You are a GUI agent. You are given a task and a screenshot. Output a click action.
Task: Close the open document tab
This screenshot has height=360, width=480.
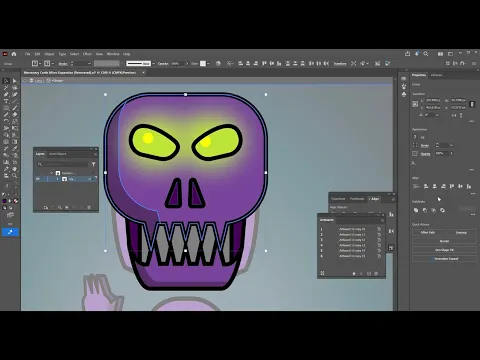143,72
